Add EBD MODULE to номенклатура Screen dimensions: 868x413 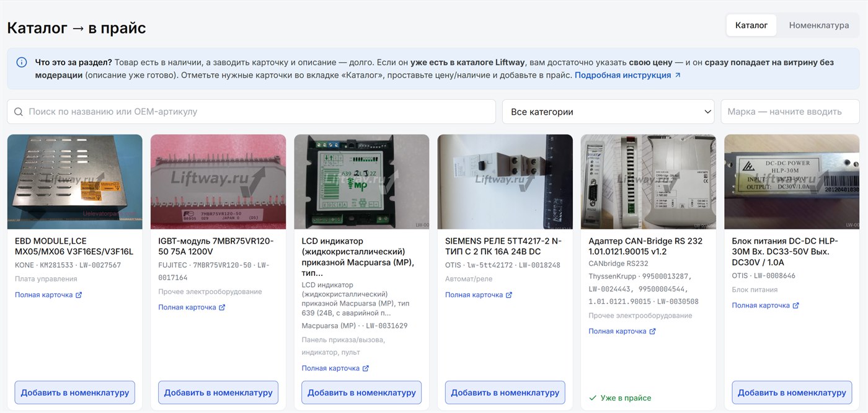click(x=75, y=393)
